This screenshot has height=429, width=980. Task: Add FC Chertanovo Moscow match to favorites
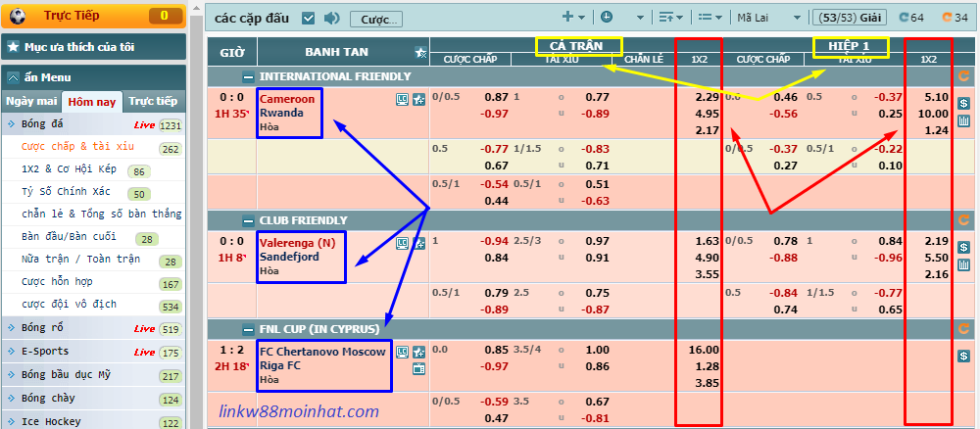(418, 352)
